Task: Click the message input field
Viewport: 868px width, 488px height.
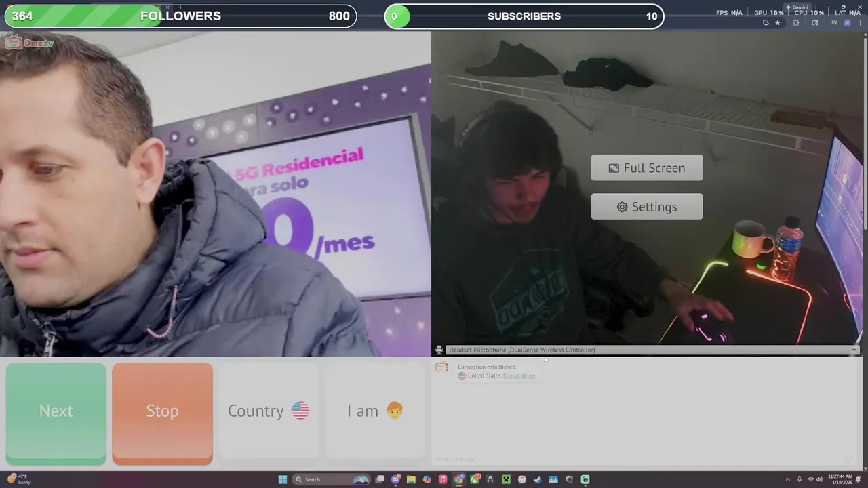Action: (x=637, y=459)
